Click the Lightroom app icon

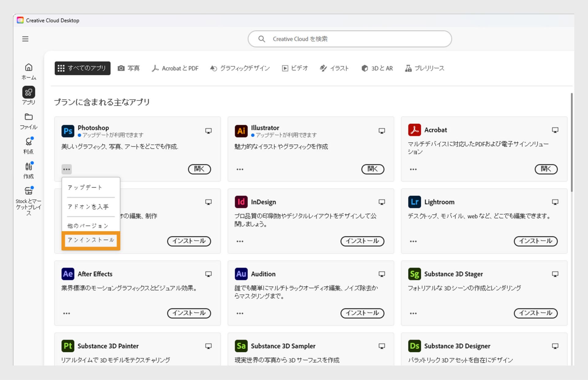pyautogui.click(x=414, y=202)
